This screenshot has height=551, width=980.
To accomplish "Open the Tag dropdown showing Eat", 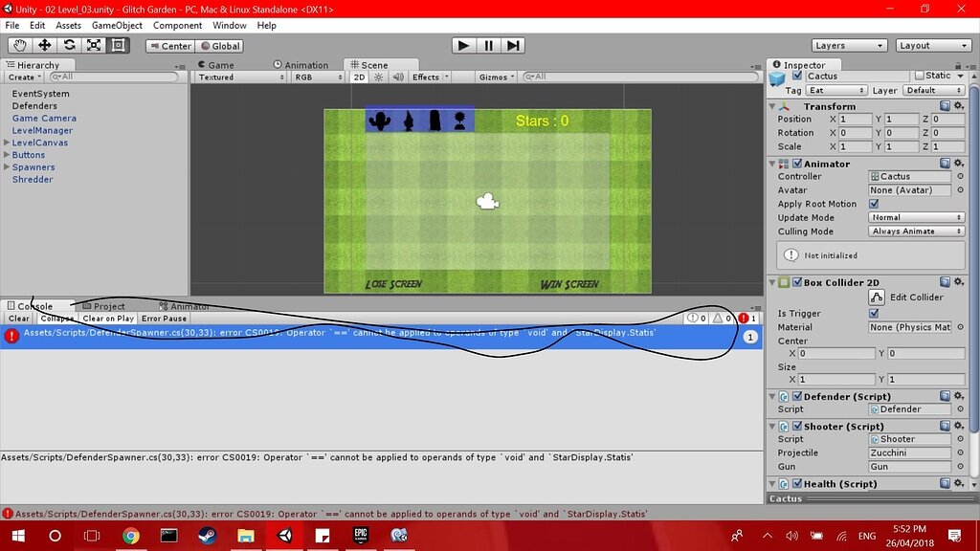I will [x=836, y=90].
